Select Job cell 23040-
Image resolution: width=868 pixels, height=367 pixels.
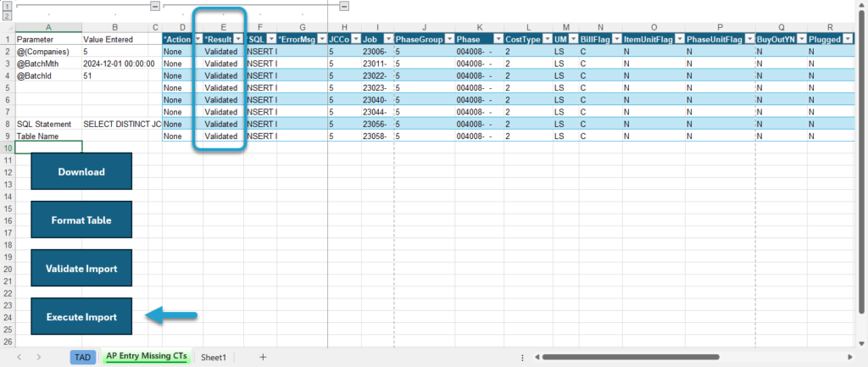click(x=377, y=100)
